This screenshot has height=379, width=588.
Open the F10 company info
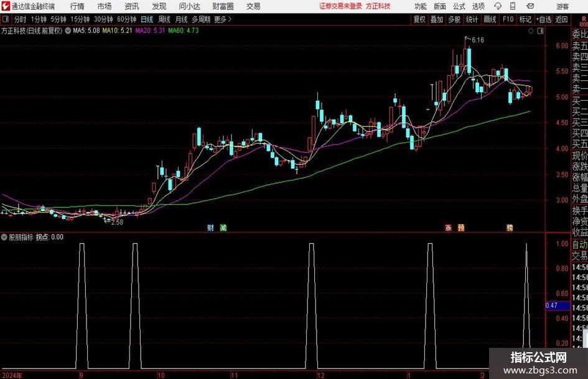click(x=508, y=19)
